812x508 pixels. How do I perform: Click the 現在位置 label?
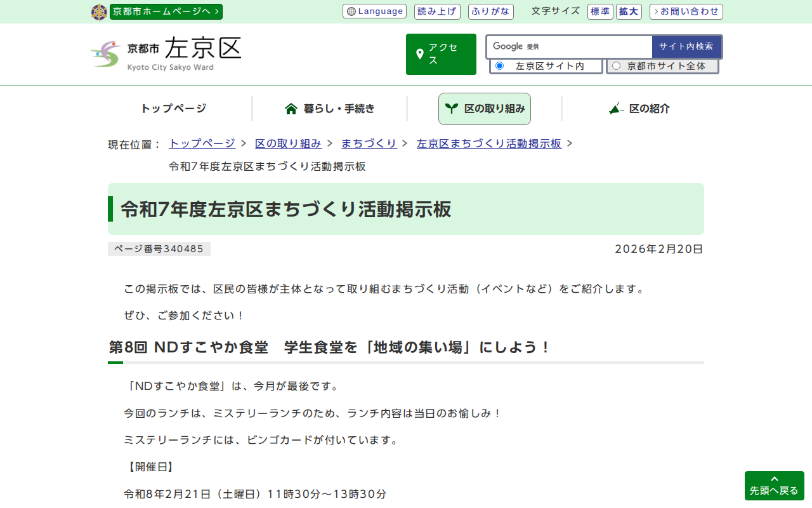(x=134, y=145)
